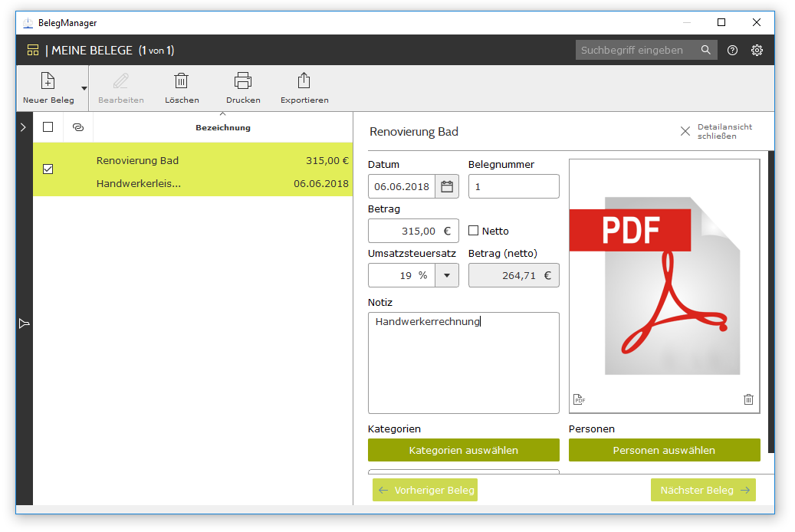Open the calendar picker beside Datum
Screen dimensions: 795x532
[x=447, y=186]
